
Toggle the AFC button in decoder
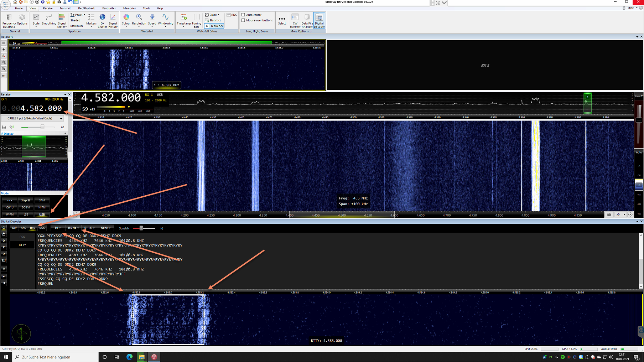coord(23,228)
